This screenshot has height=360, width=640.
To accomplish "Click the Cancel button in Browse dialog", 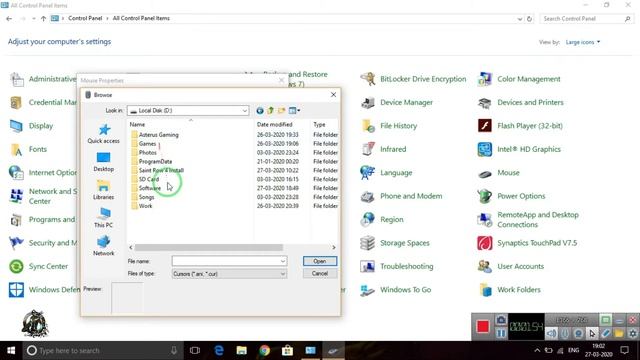I will pos(320,273).
